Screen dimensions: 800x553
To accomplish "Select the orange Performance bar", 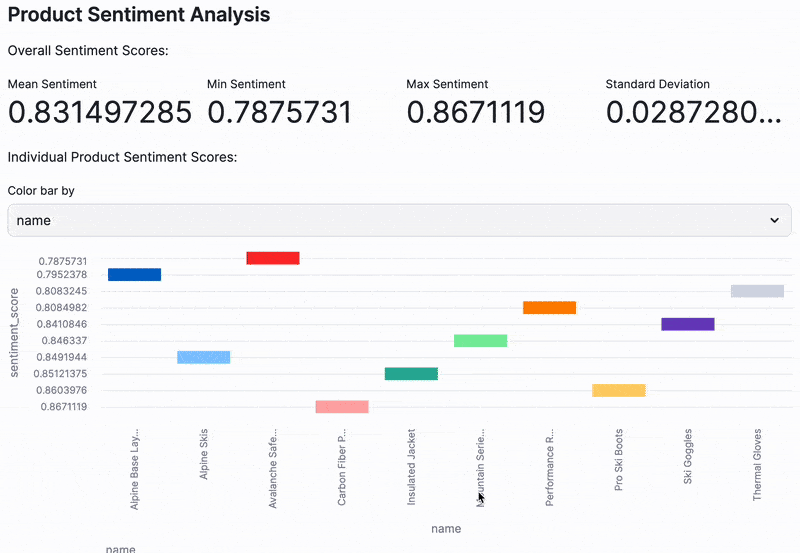I will [549, 307].
